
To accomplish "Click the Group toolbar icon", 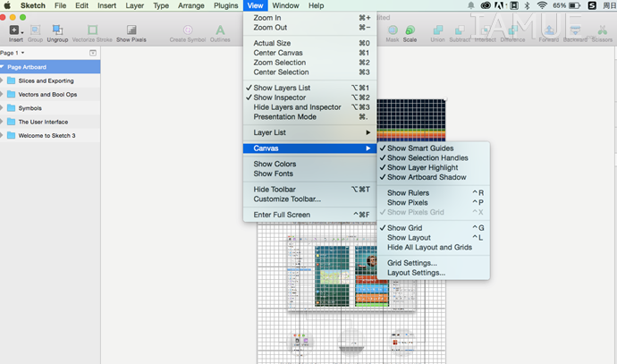I will point(35,30).
